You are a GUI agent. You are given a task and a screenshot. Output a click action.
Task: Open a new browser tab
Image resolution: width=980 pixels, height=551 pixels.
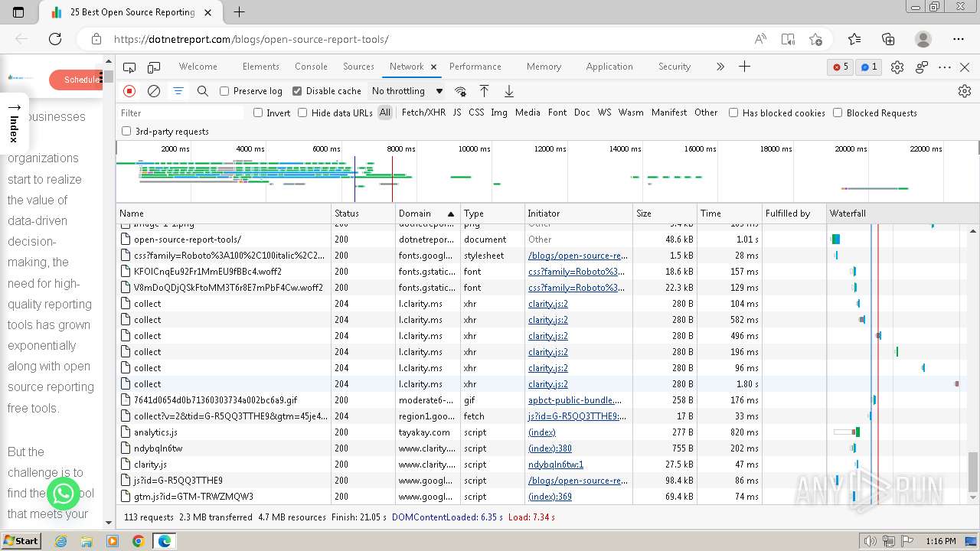coord(239,12)
